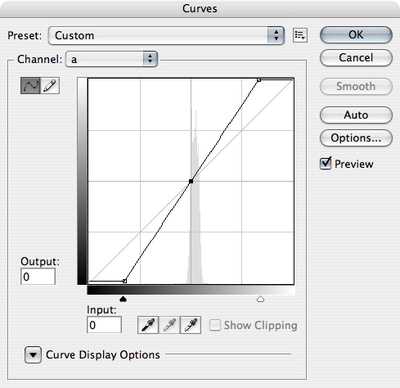Open the Channel dropdown set to a

click(x=112, y=59)
